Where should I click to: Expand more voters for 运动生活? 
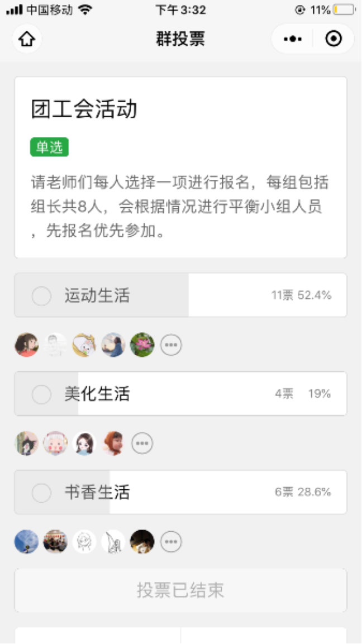pos(172,345)
